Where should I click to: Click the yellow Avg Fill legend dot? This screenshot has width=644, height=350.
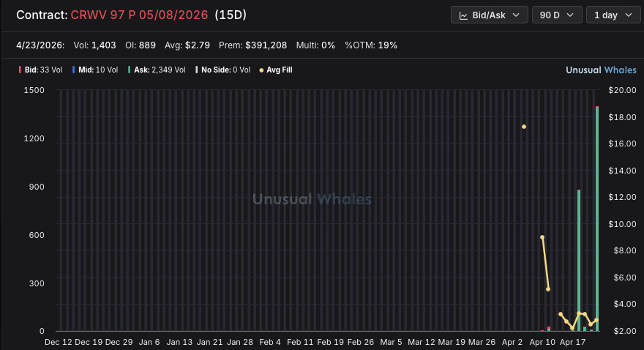click(x=261, y=70)
